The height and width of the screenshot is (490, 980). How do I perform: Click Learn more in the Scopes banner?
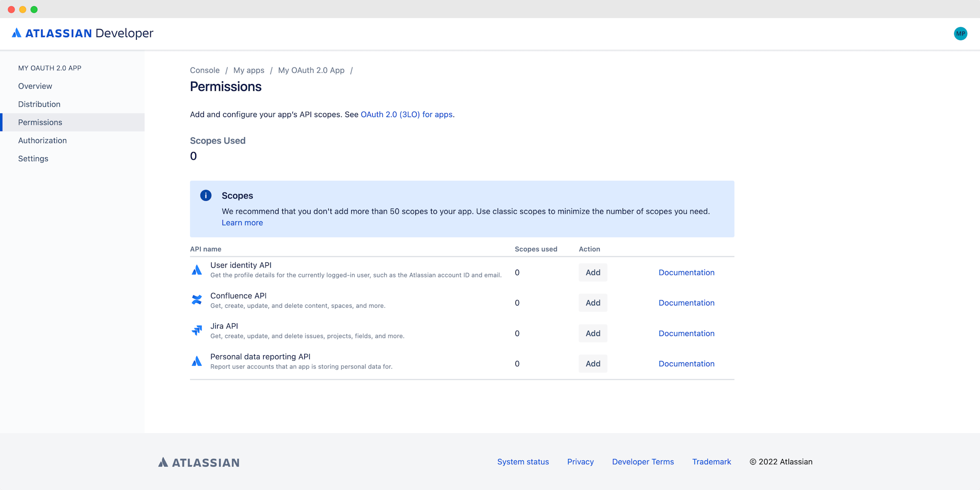(x=242, y=223)
